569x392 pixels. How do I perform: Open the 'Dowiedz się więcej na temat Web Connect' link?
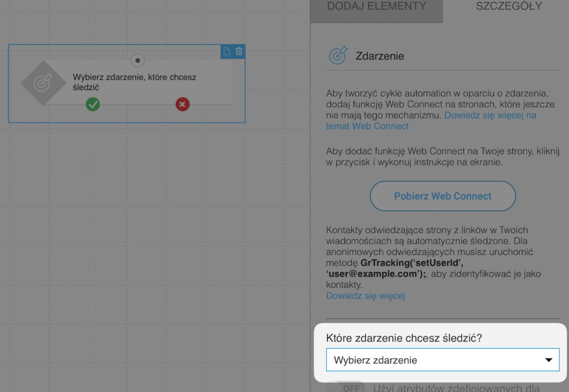pyautogui.click(x=431, y=120)
